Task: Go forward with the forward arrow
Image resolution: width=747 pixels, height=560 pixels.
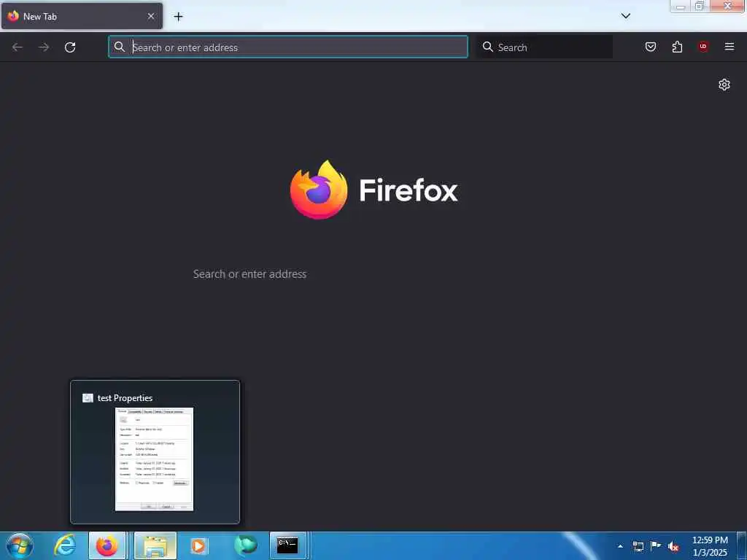Action: point(44,47)
